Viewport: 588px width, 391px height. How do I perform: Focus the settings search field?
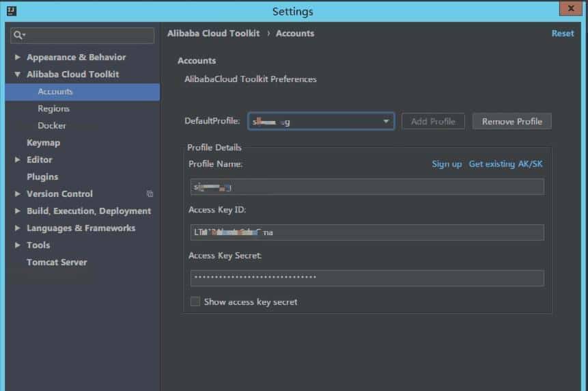tap(82, 36)
